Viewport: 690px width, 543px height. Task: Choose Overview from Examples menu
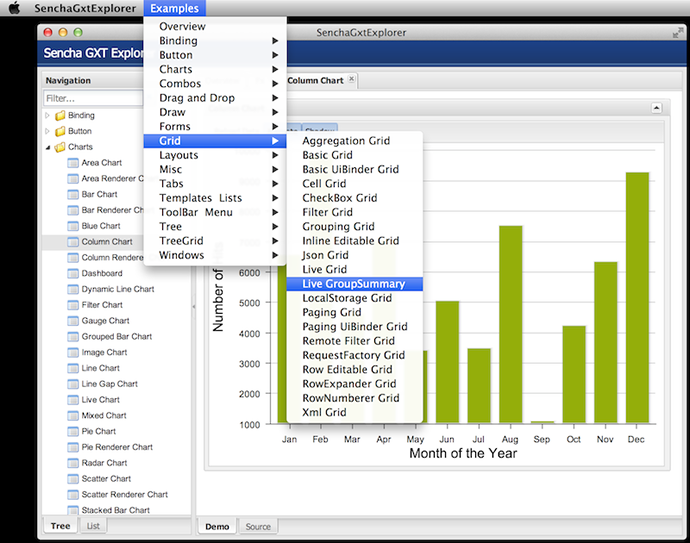click(x=215, y=26)
